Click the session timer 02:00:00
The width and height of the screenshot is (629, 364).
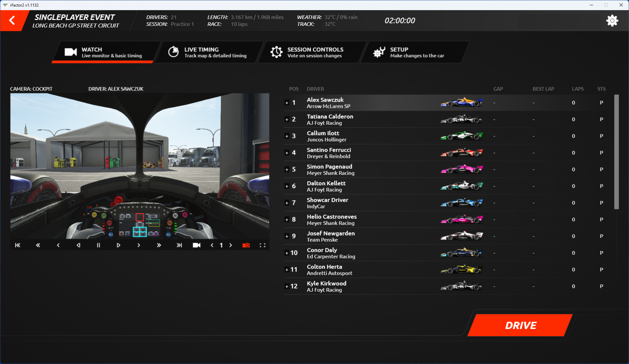pyautogui.click(x=400, y=21)
